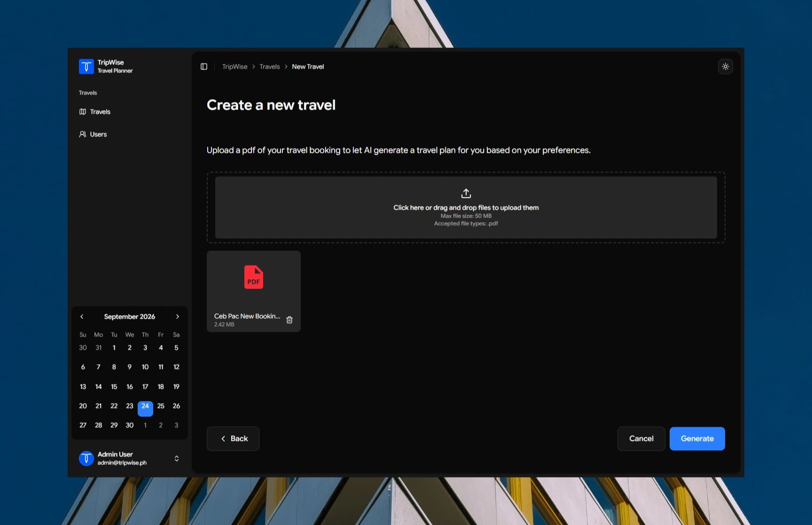Click the TripWise logo in sidebar

pos(86,66)
